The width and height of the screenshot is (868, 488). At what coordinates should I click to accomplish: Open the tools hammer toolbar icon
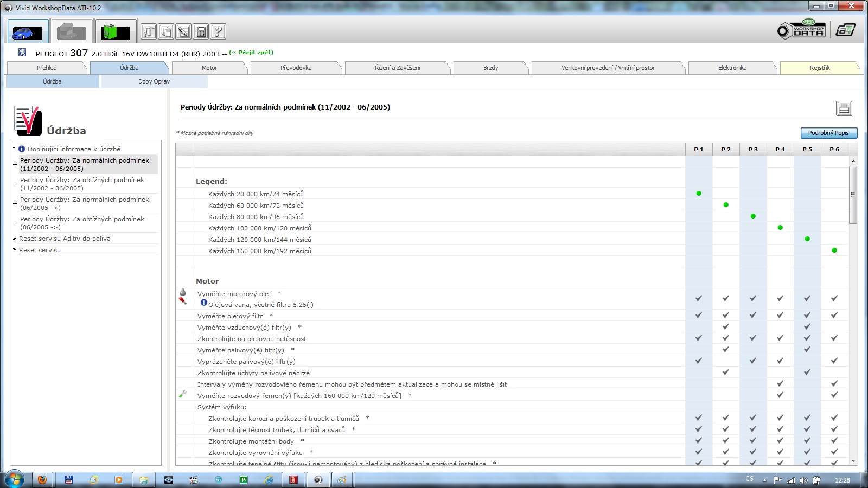click(x=149, y=31)
